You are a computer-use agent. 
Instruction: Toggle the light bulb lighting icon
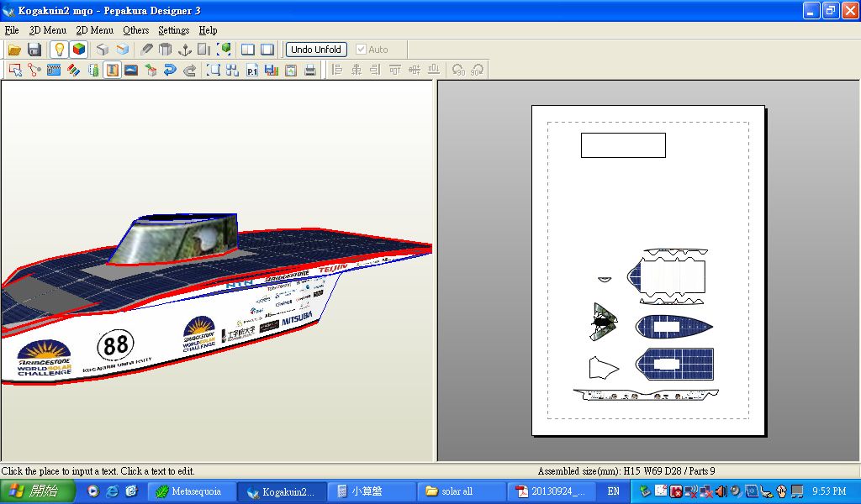59,50
